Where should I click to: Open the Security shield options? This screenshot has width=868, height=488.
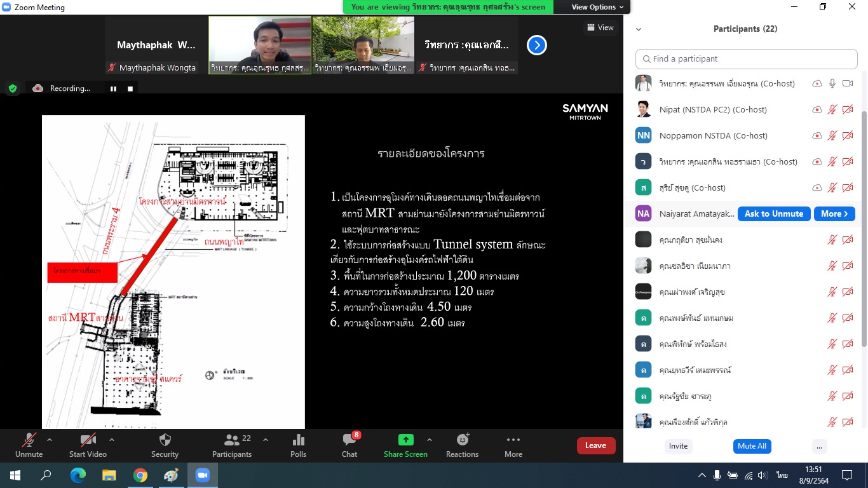[x=165, y=445]
